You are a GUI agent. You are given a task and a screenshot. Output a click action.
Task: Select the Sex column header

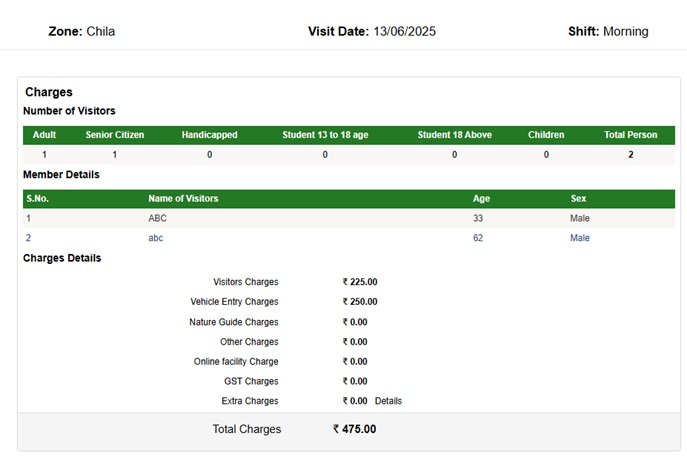point(578,199)
